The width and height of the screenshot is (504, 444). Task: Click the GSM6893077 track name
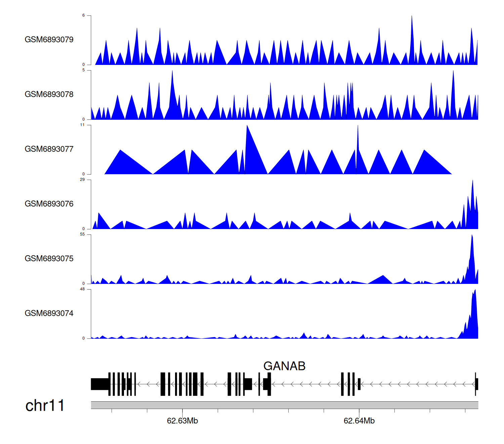tap(49, 149)
